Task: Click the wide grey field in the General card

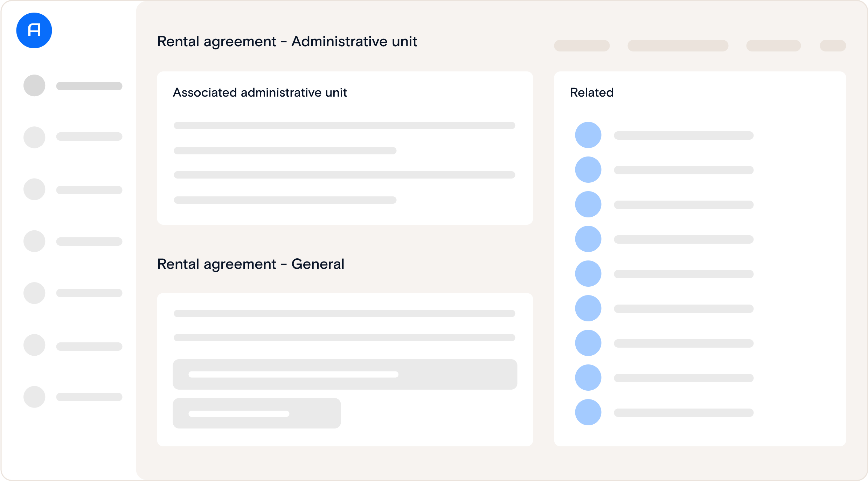Action: point(345,374)
